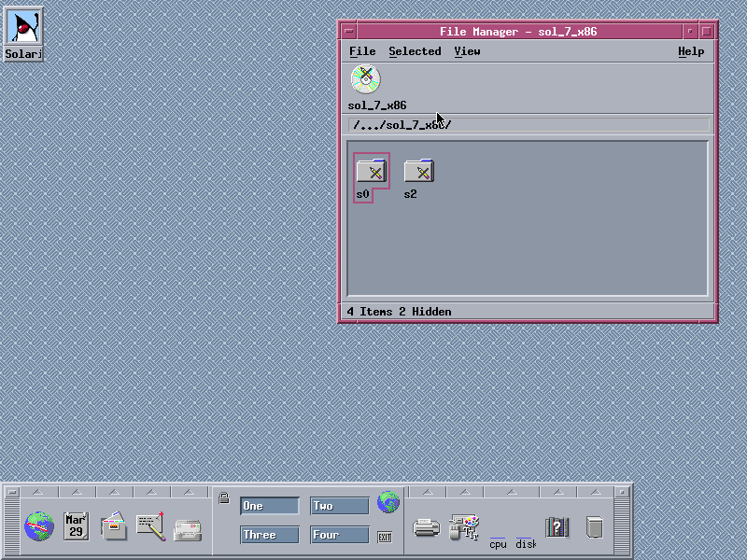Open the View menu in File Manager

[467, 51]
